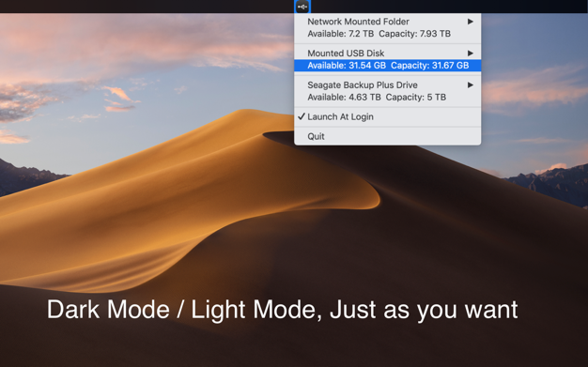
Task: Expand the Mounted USB Disk submenu arrow
Action: coord(471,54)
